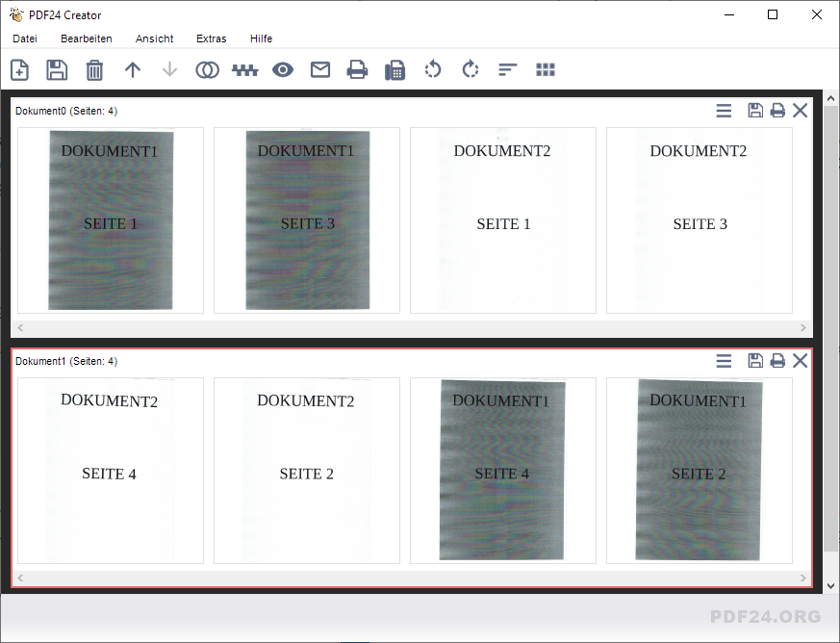Screen dimensions: 840x643
Task: Close Dokument1 with its X button
Action: coord(800,361)
